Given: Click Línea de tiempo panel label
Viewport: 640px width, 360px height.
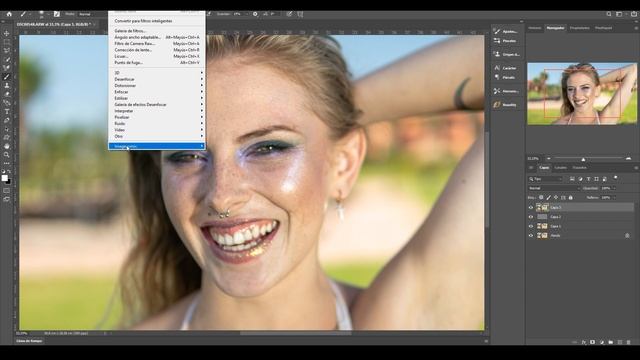Looking at the screenshot, I should click(29, 340).
